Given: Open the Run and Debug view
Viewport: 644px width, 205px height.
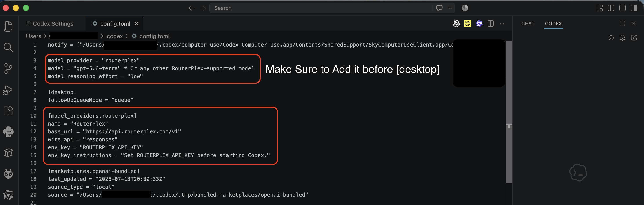Looking at the screenshot, I should tap(8, 90).
